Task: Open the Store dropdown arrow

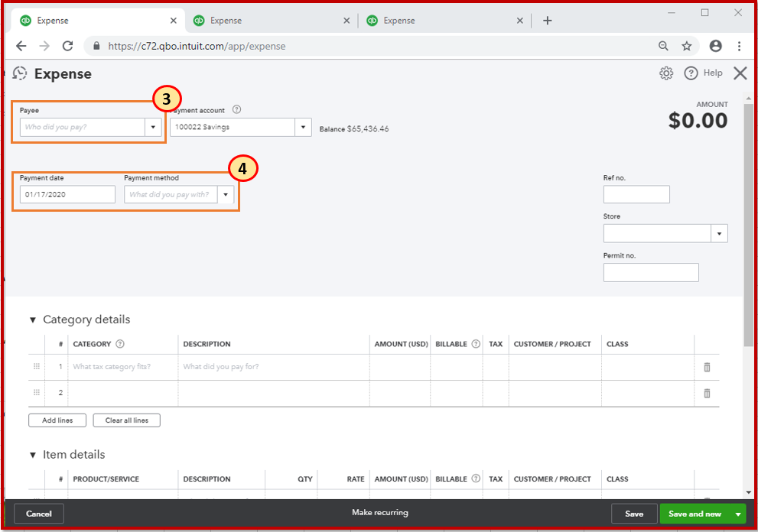Action: point(719,233)
